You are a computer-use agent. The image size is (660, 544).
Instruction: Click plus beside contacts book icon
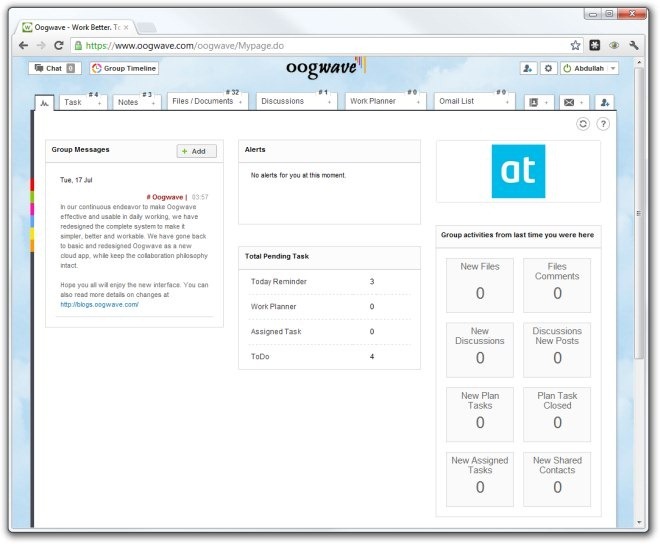[546, 102]
